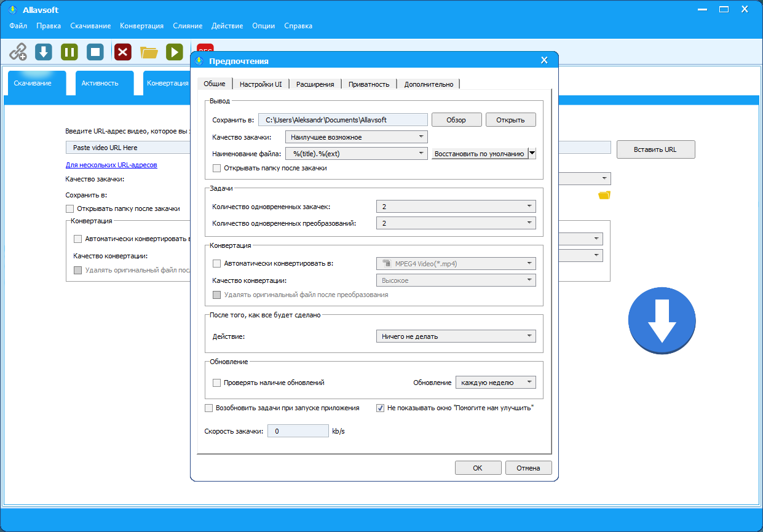Click the Сохранить в path field
763x532 pixels.
coord(343,120)
